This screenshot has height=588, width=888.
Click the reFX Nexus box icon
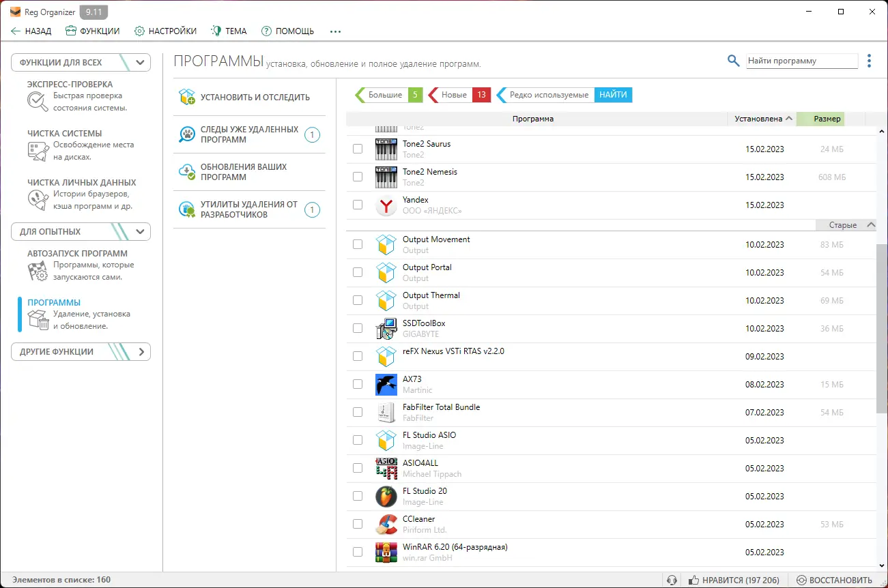386,357
